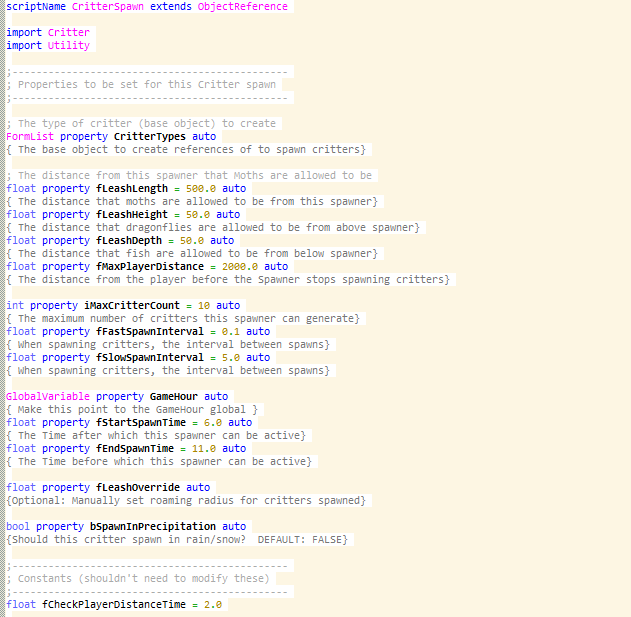Click the value '500.0'
This screenshot has height=617, width=631.
tap(201, 188)
